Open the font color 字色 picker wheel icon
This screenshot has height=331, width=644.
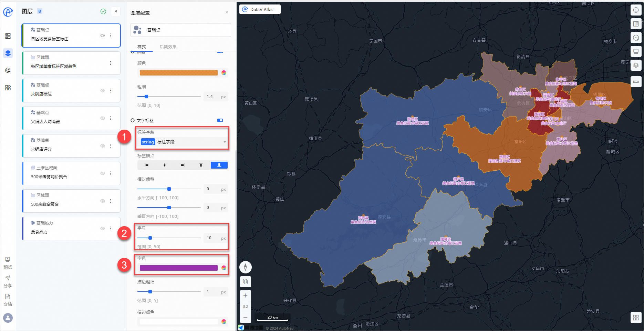tap(224, 268)
